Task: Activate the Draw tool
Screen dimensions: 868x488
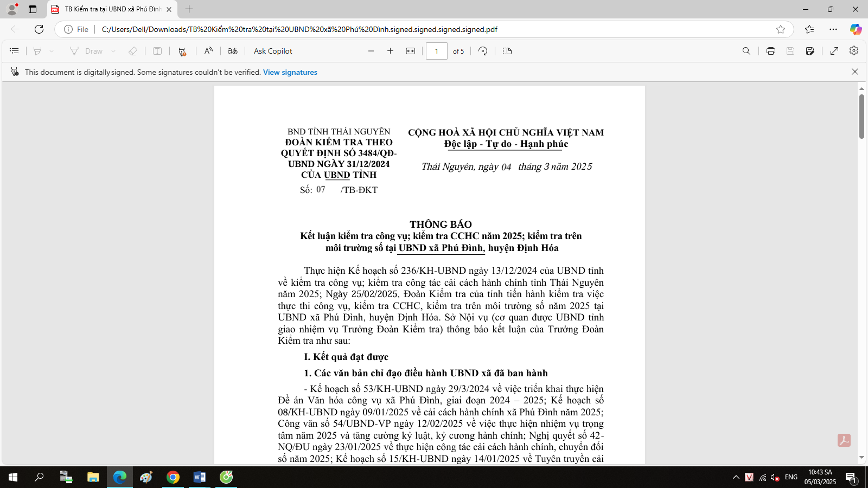Action: pyautogui.click(x=86, y=51)
